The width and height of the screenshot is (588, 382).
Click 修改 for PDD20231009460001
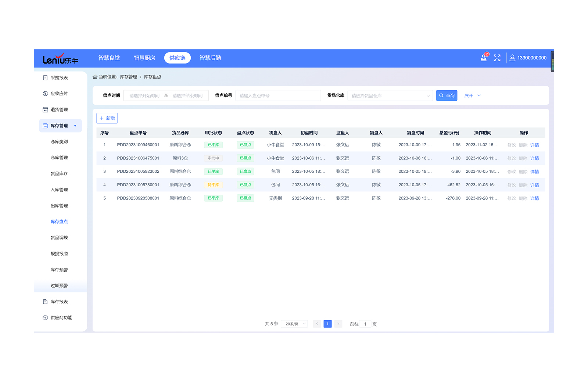pos(512,145)
